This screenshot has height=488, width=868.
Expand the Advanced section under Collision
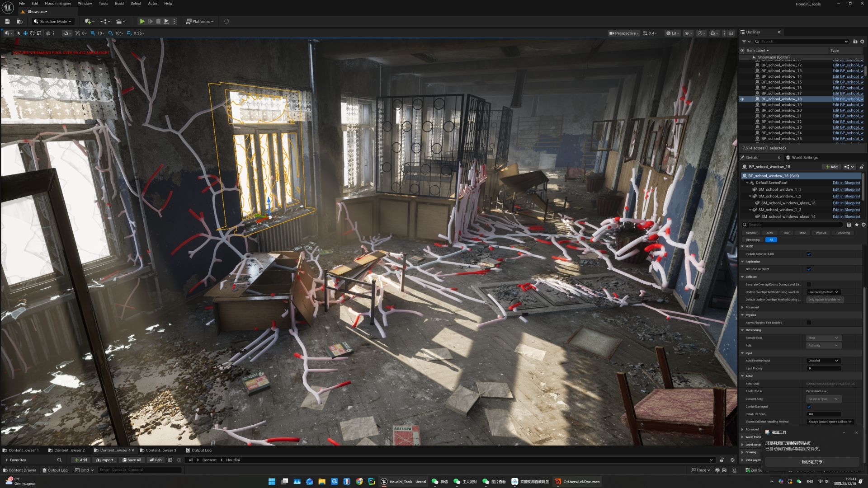click(742, 307)
